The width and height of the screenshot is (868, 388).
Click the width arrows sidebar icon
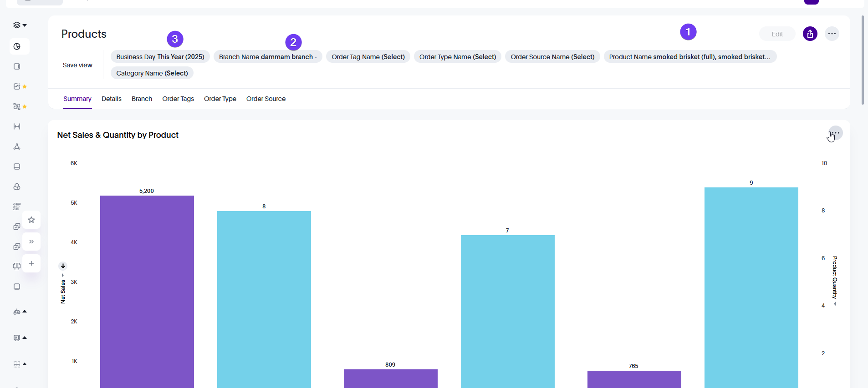(x=17, y=126)
